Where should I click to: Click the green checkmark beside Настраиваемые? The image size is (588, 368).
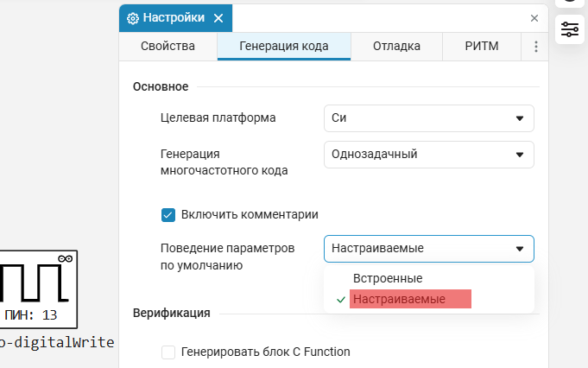[x=340, y=300]
